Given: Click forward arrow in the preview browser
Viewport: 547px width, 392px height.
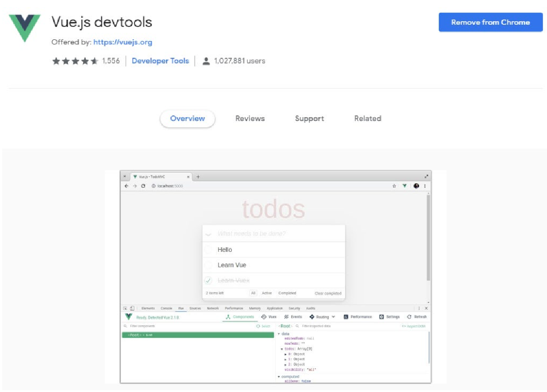Looking at the screenshot, I should pyautogui.click(x=135, y=186).
